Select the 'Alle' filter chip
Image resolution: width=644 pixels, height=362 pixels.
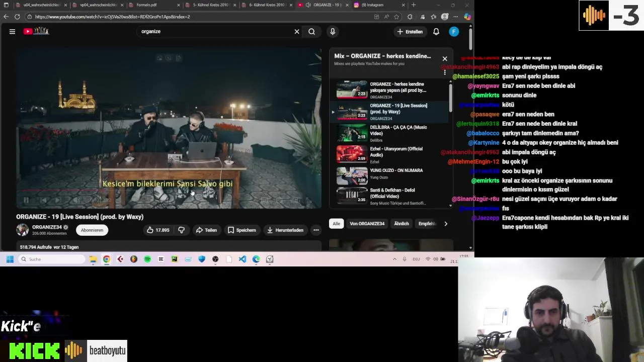coord(336,224)
